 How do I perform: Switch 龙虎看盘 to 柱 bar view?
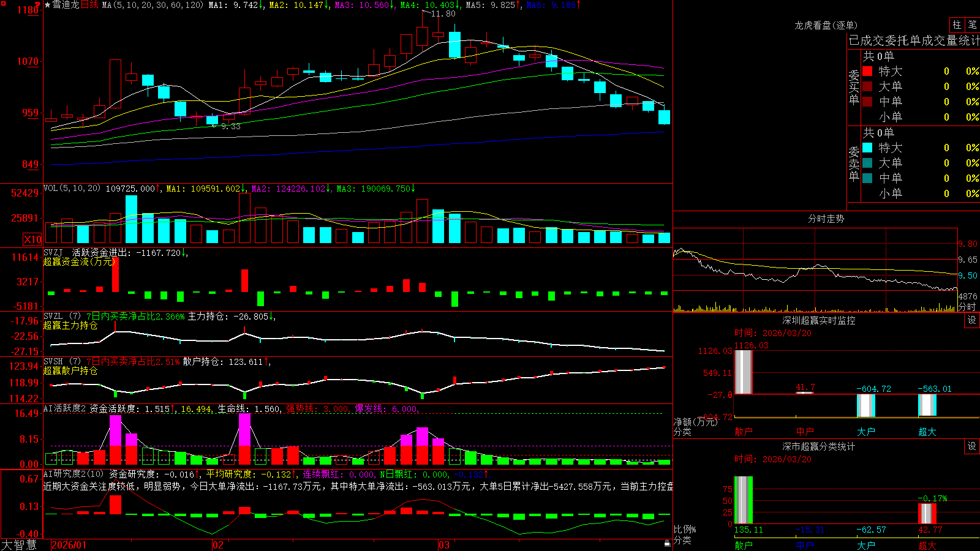click(x=957, y=25)
